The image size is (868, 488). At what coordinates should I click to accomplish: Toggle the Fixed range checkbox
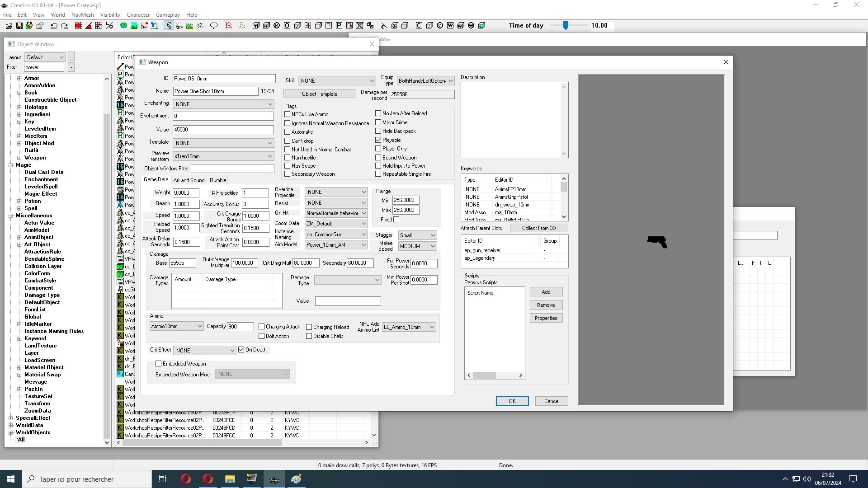coord(396,220)
